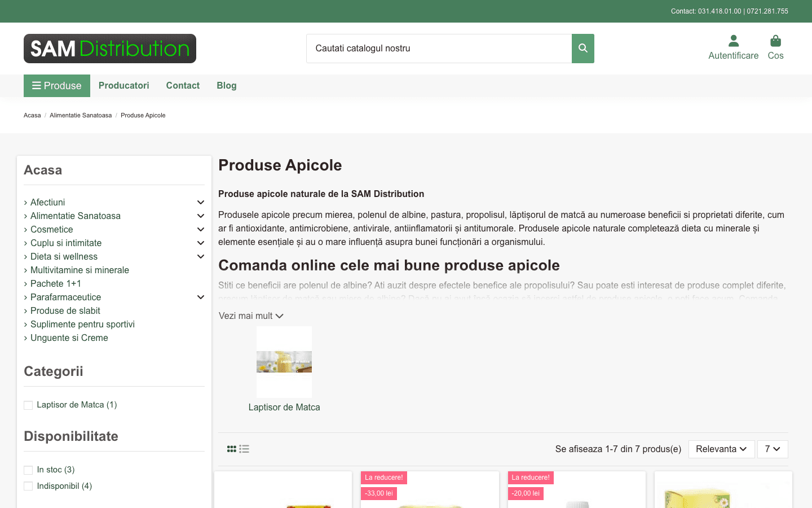Expand Cuplu si intimitate chevron

(201, 243)
